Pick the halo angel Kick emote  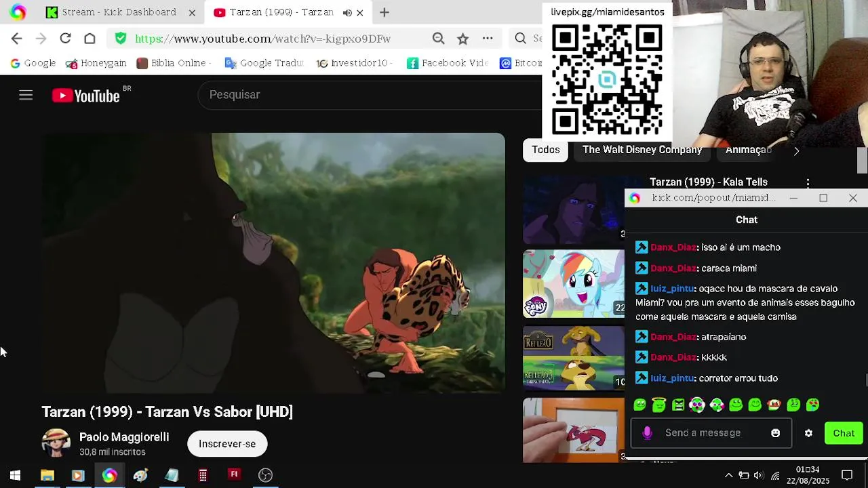click(x=658, y=405)
